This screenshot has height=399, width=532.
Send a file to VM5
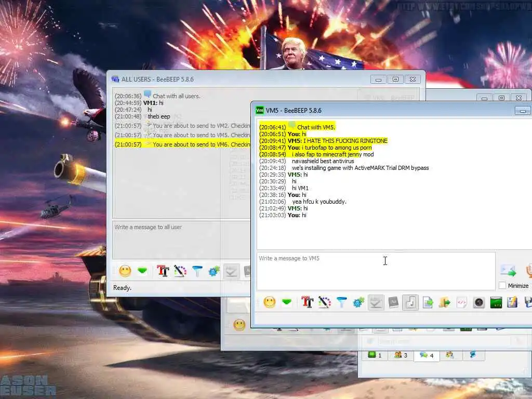click(428, 302)
